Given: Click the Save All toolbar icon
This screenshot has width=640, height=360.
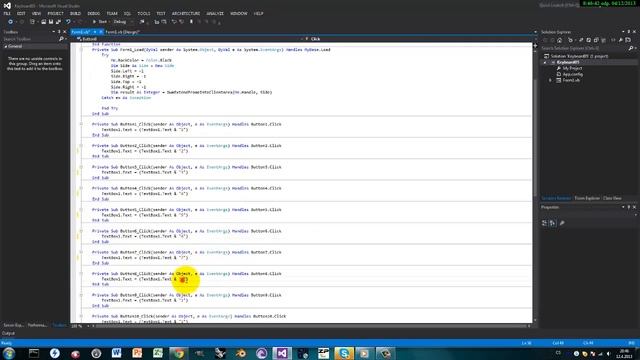Looking at the screenshot, I should 58,22.
